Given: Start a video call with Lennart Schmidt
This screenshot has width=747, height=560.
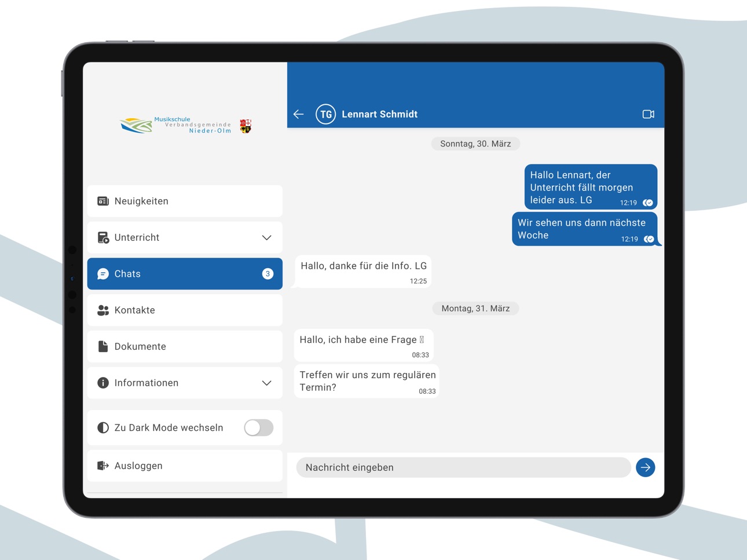Looking at the screenshot, I should pos(649,114).
